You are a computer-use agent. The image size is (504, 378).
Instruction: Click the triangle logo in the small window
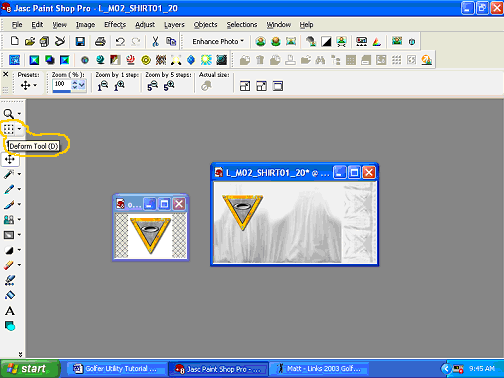(x=150, y=235)
